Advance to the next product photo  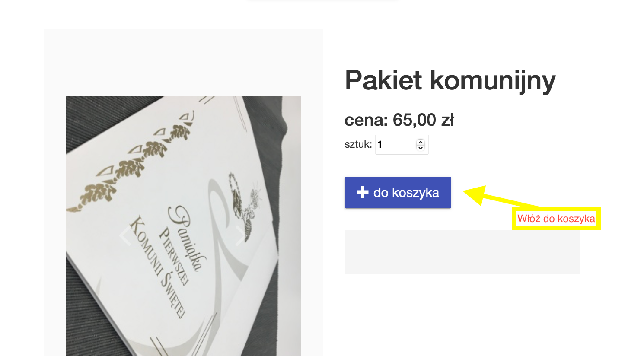tap(240, 236)
